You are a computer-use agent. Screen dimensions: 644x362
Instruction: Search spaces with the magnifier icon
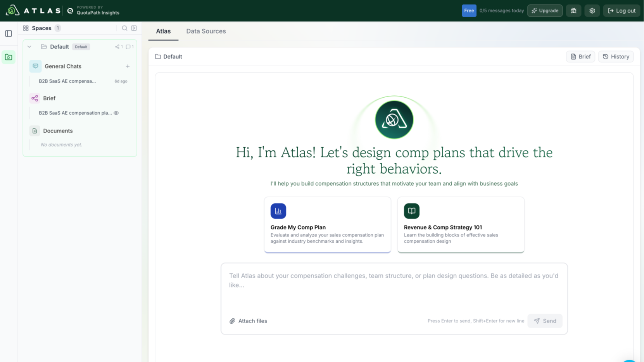[124, 28]
